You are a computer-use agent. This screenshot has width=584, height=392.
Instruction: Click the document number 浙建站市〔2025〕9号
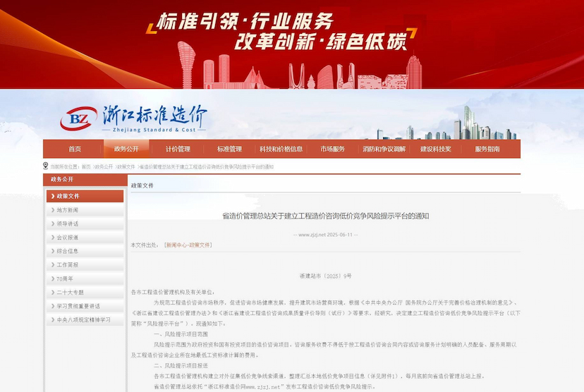coord(326,276)
